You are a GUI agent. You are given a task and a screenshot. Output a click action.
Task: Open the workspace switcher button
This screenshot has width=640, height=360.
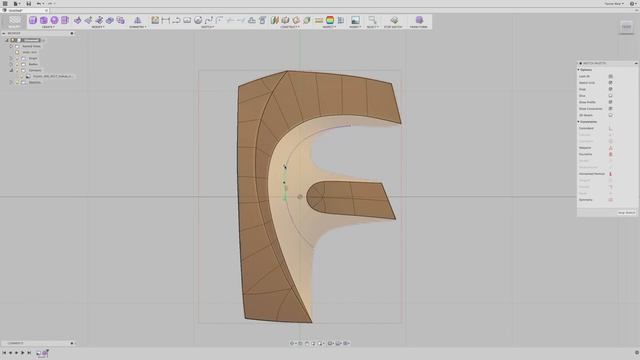click(14, 22)
